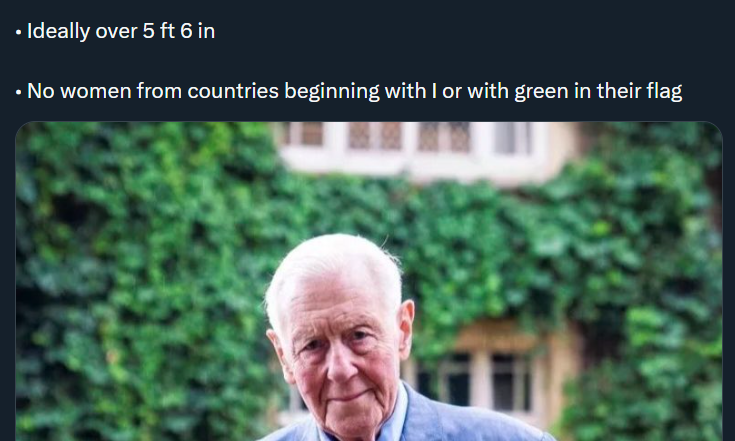The height and width of the screenshot is (441, 735).
Task: Click the word "countries" in the tweet text
Action: click(233, 91)
